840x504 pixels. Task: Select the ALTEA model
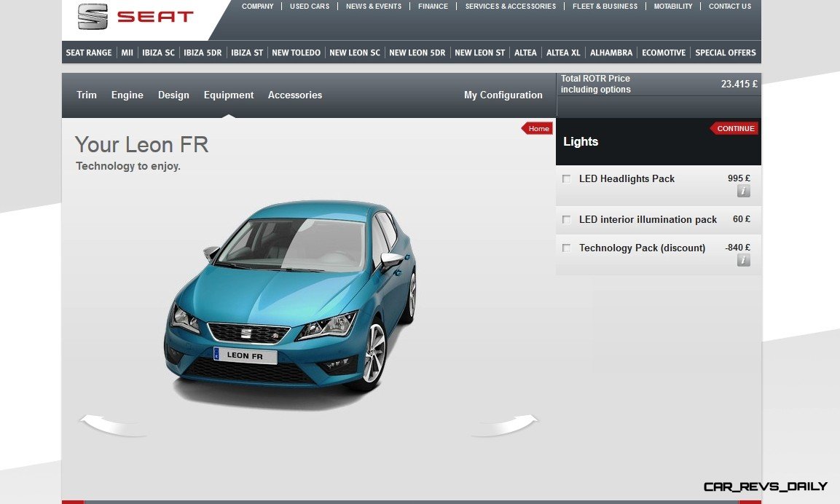525,52
